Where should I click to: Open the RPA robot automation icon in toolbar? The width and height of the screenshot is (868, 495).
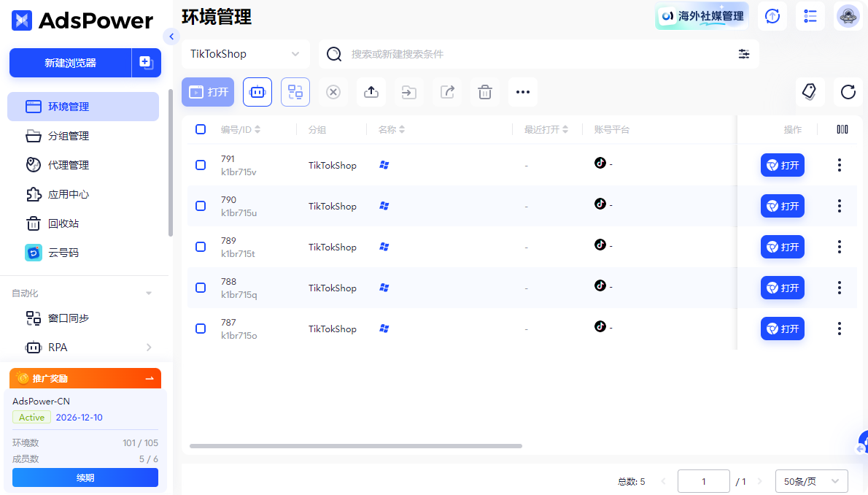click(x=257, y=92)
